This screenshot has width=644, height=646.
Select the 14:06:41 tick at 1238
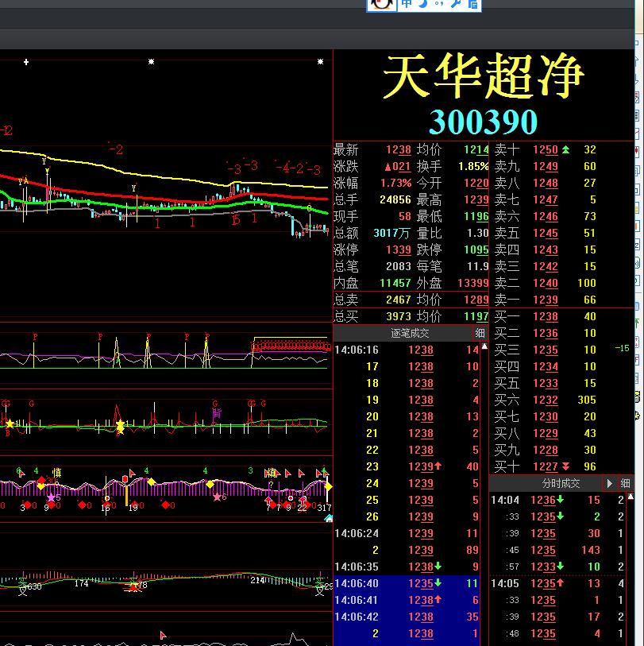(x=407, y=600)
